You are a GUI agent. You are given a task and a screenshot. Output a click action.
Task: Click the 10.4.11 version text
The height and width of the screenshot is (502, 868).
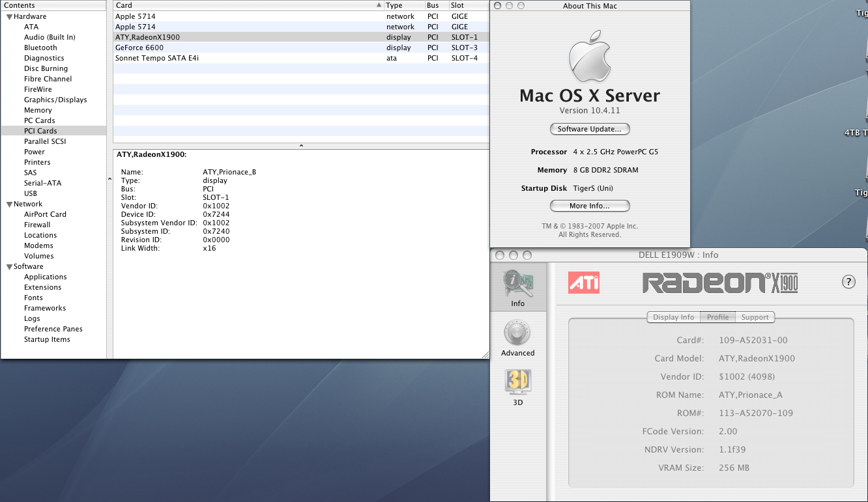coord(605,111)
